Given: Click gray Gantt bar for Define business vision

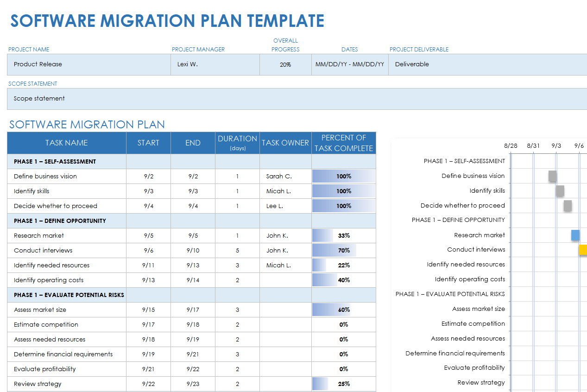Looking at the screenshot, I should [552, 176].
